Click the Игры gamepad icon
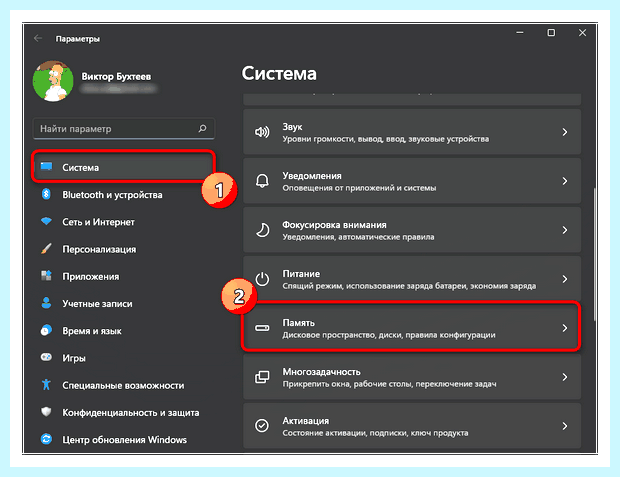 pyautogui.click(x=46, y=357)
